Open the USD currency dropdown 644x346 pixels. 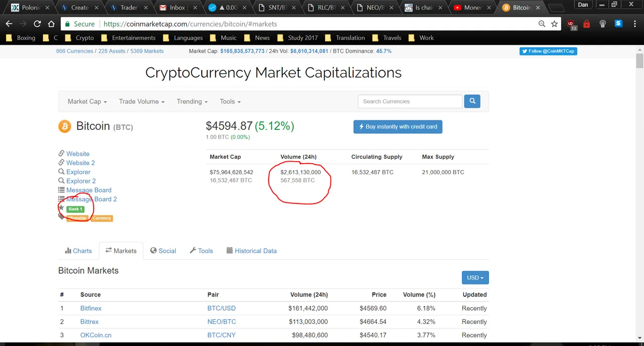[x=475, y=278]
